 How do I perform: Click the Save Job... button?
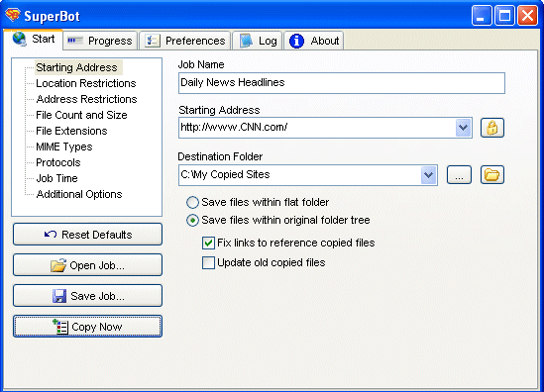click(x=87, y=296)
